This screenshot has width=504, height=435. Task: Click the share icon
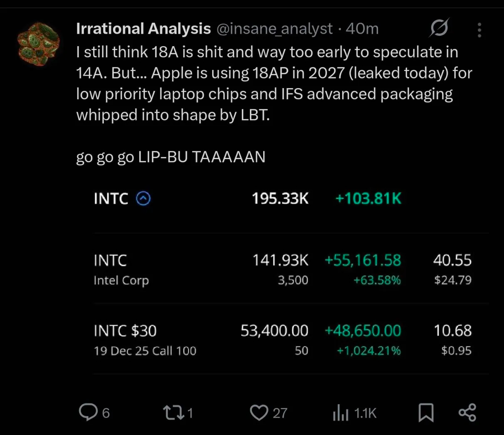pyautogui.click(x=467, y=413)
